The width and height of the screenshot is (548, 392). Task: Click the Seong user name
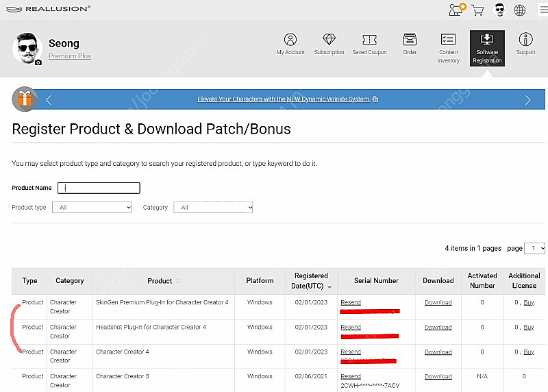[64, 43]
